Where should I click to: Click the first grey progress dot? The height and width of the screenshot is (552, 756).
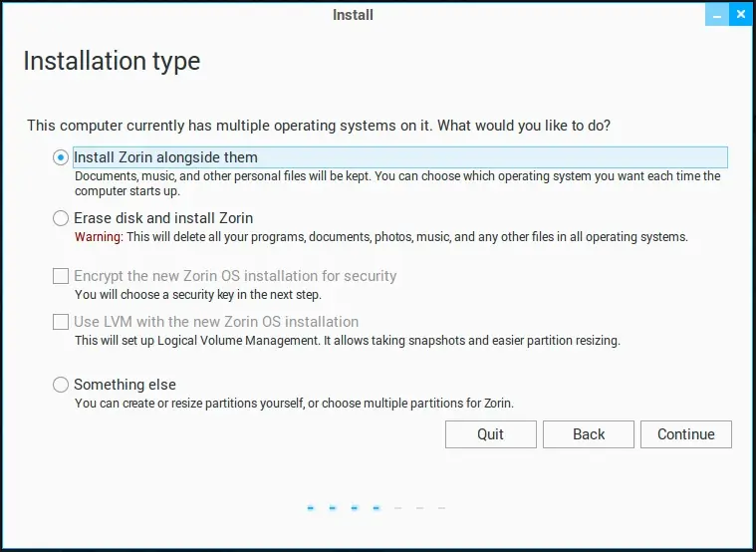click(398, 508)
